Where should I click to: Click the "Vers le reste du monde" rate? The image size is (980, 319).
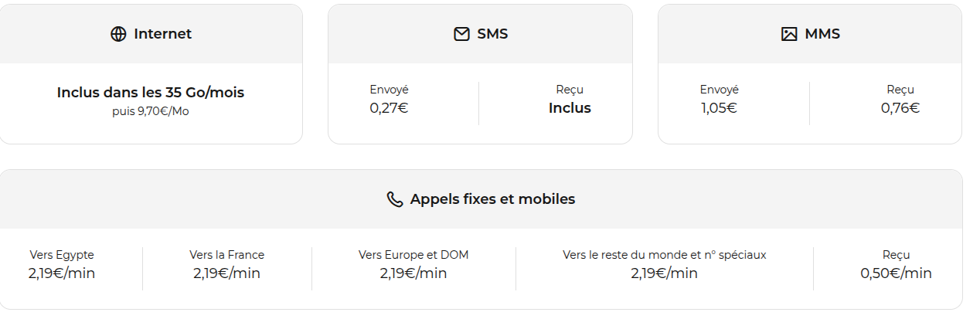664,273
